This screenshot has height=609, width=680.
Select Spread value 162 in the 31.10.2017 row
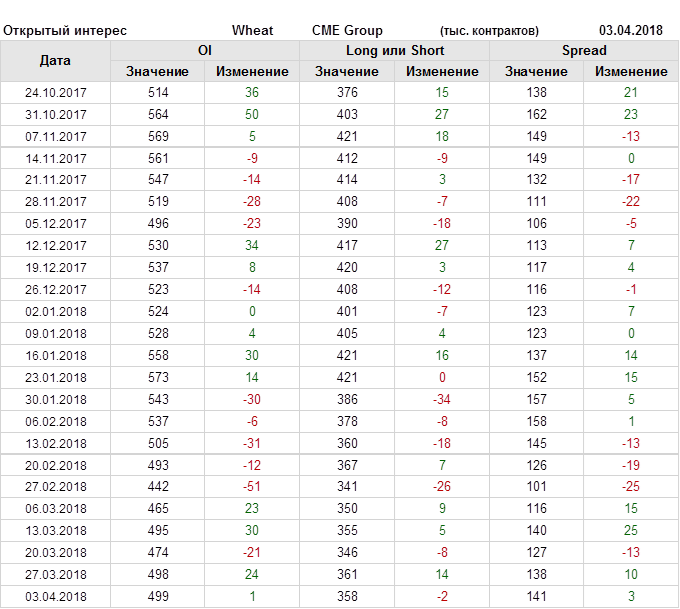tap(536, 114)
